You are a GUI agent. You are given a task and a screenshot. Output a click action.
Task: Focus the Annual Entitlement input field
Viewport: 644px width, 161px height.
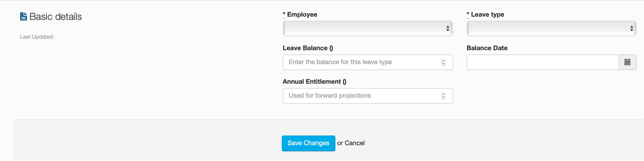pos(362,96)
